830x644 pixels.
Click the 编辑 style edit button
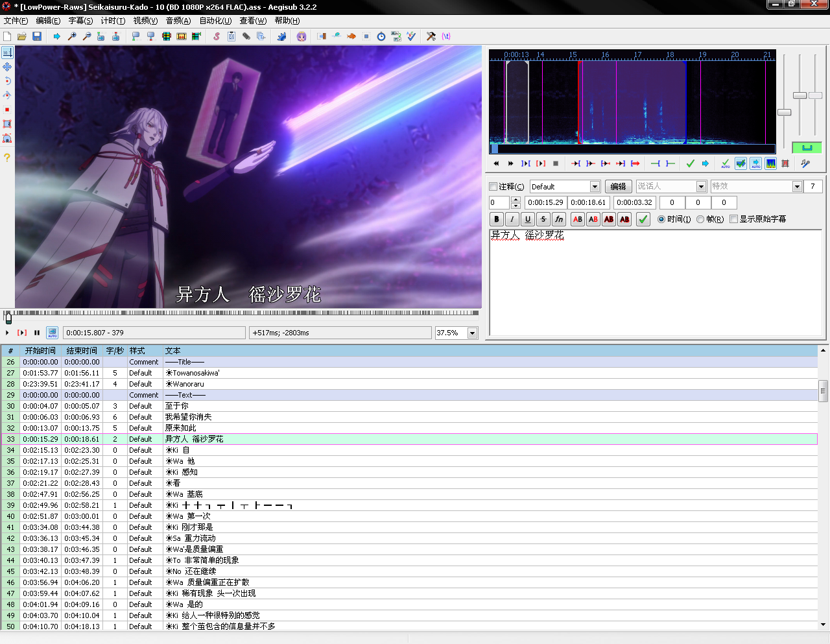[619, 187]
